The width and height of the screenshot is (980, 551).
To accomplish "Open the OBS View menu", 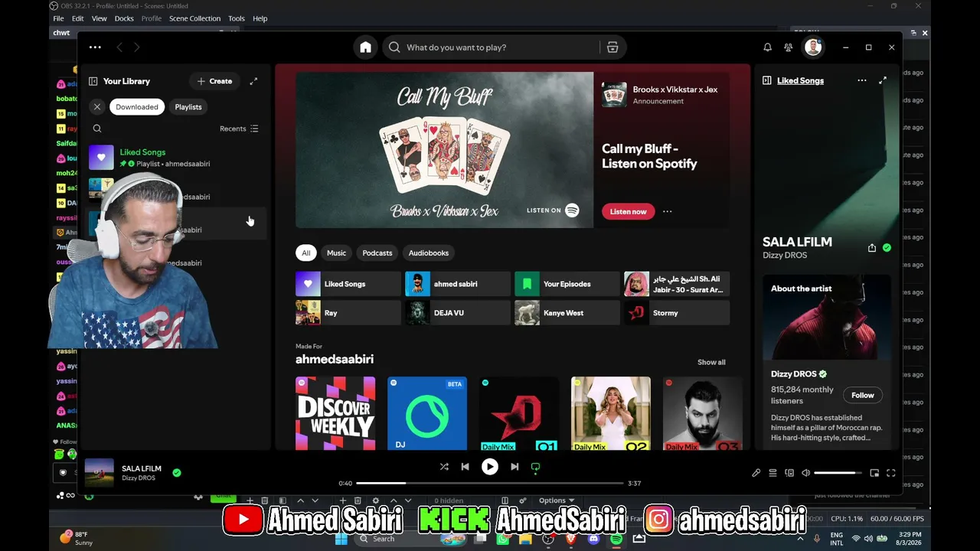I will 100,18.
